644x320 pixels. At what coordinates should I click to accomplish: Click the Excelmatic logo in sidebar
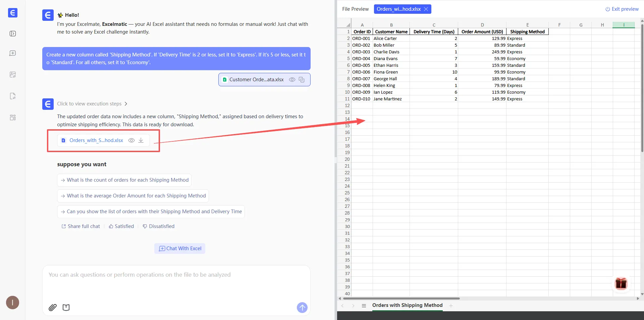click(x=12, y=13)
